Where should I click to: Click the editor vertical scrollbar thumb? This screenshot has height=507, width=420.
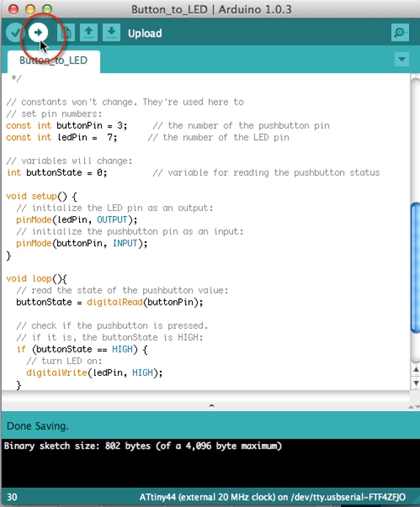coord(415,267)
